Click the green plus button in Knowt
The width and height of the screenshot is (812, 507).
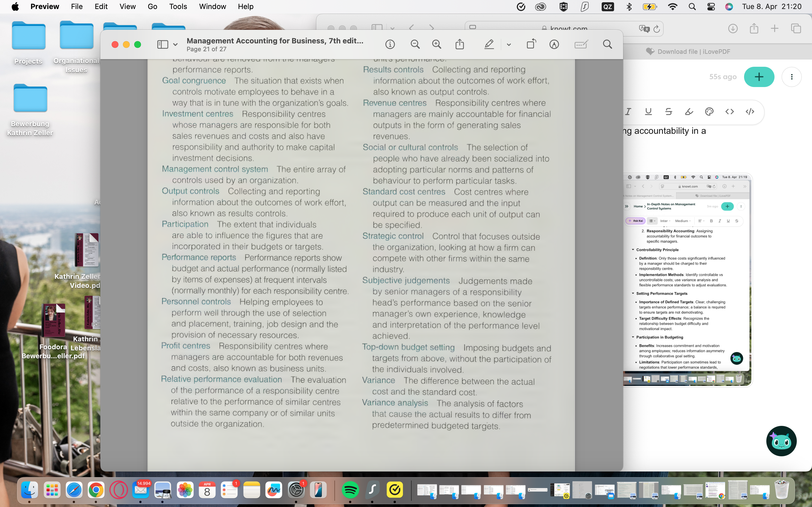(759, 77)
